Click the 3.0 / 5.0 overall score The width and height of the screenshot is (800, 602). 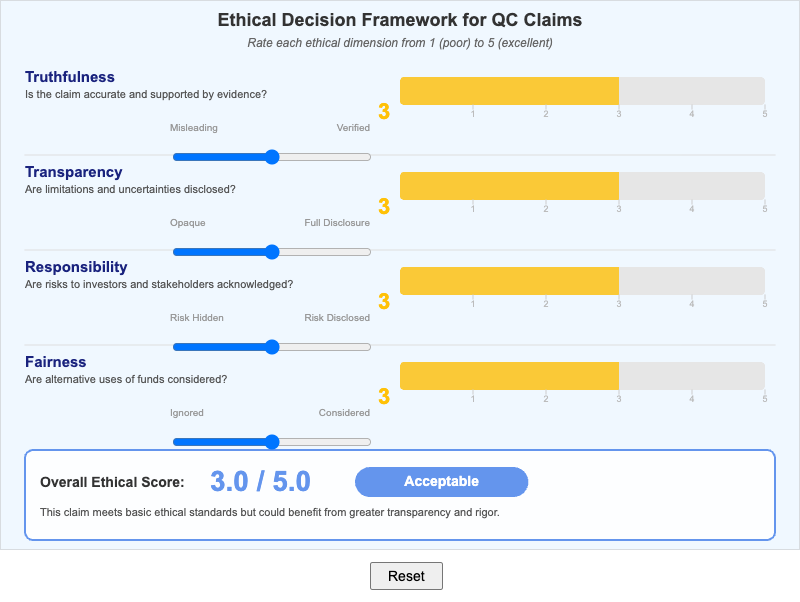pos(259,482)
